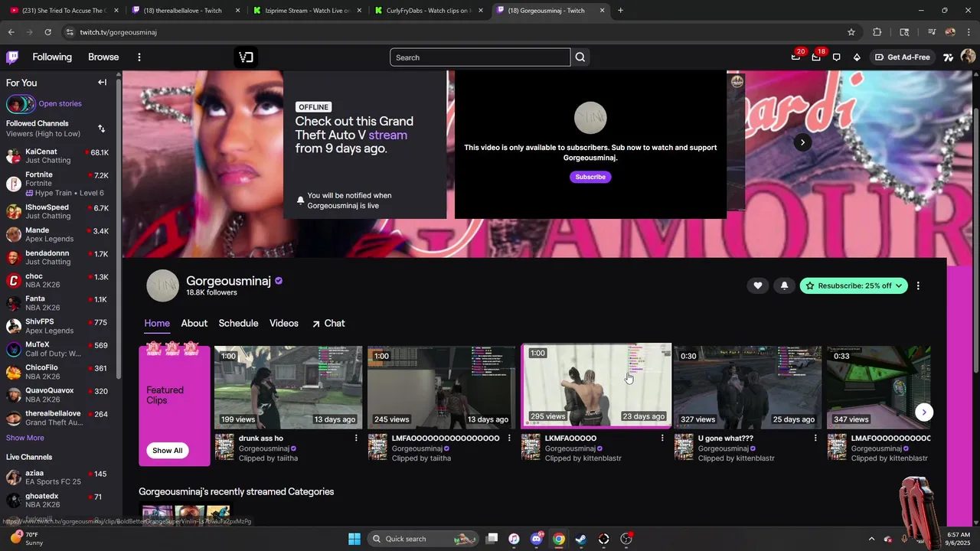The height and width of the screenshot is (551, 980).
Task: Open Prime loot crown icon with badge 20
Action: 796,57
